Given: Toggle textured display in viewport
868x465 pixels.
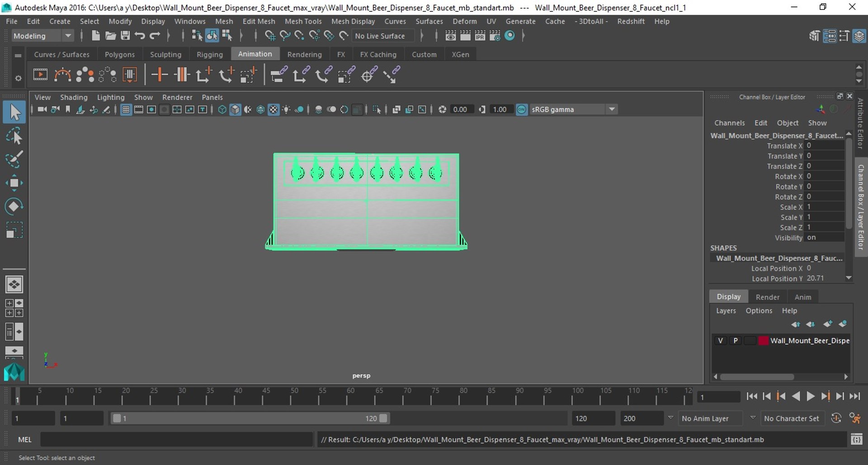Looking at the screenshot, I should click(x=274, y=109).
